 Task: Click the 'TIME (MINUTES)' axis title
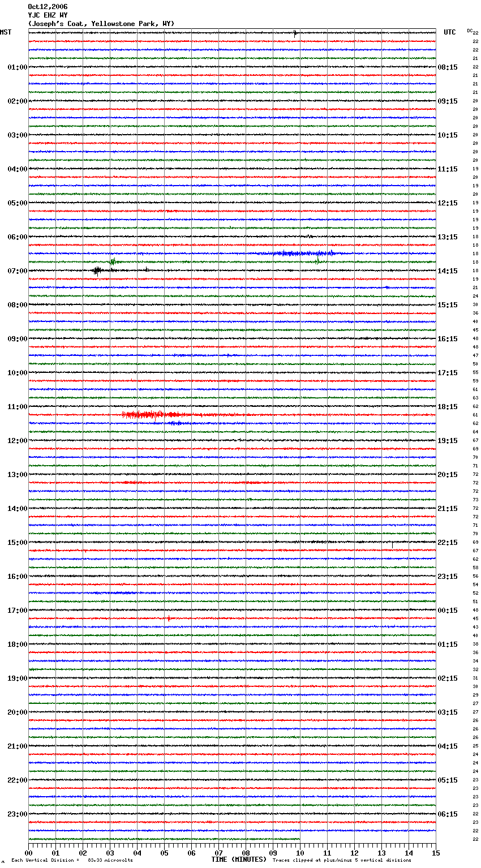coord(239,860)
